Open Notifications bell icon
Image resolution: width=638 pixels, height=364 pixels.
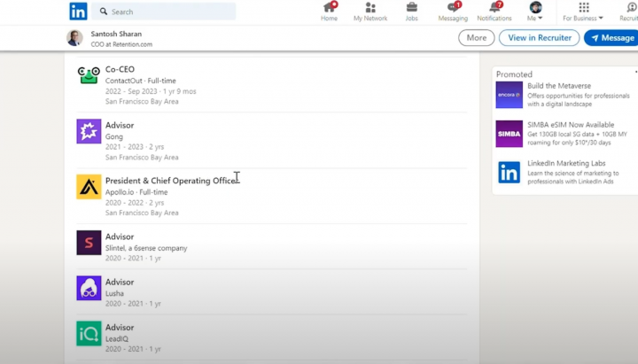[x=494, y=11]
